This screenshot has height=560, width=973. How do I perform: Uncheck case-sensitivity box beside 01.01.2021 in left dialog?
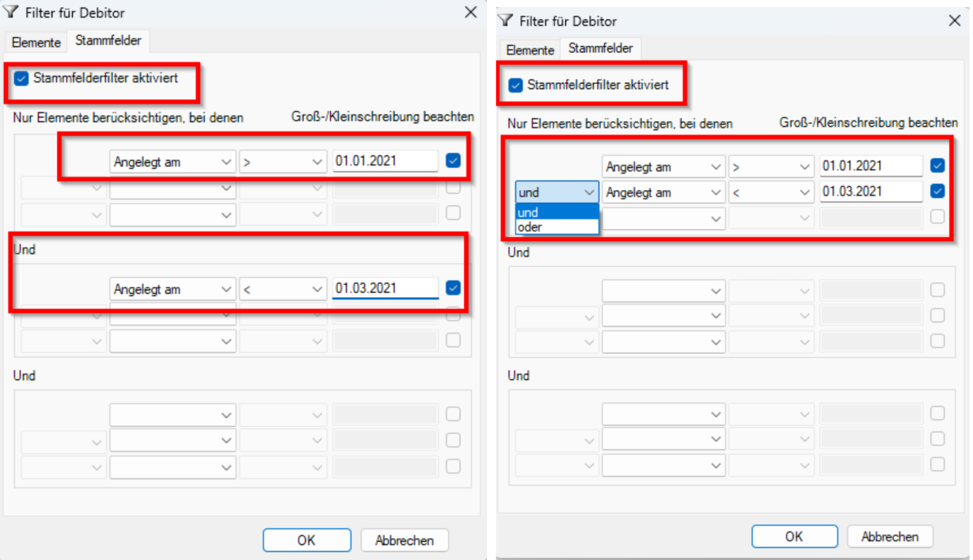coord(453,160)
